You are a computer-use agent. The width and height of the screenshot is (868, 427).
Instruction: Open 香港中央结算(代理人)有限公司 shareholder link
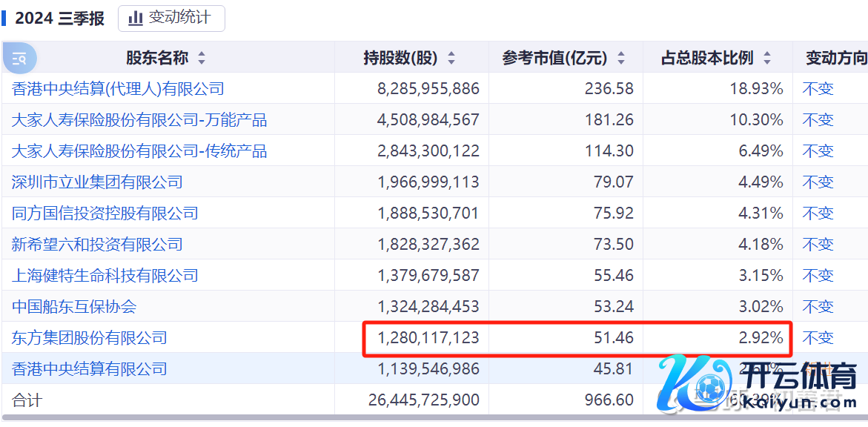118,89
